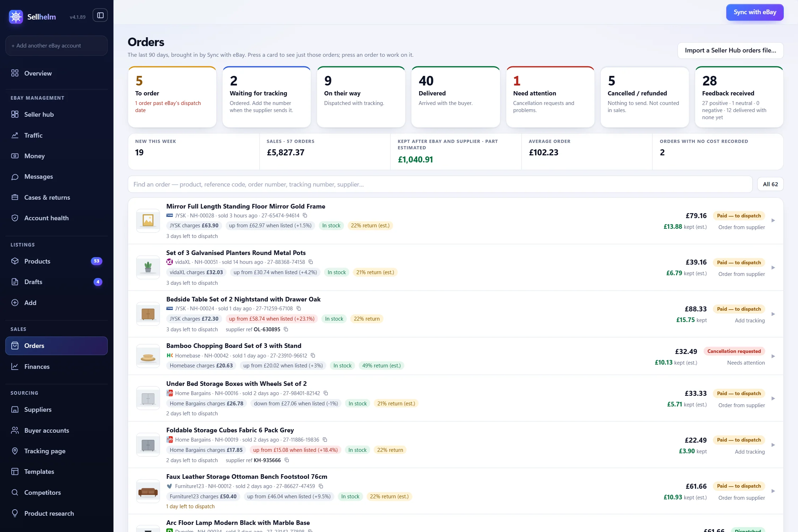Click the Cancellation requested badge
The image size is (798, 532).
coord(734,351)
